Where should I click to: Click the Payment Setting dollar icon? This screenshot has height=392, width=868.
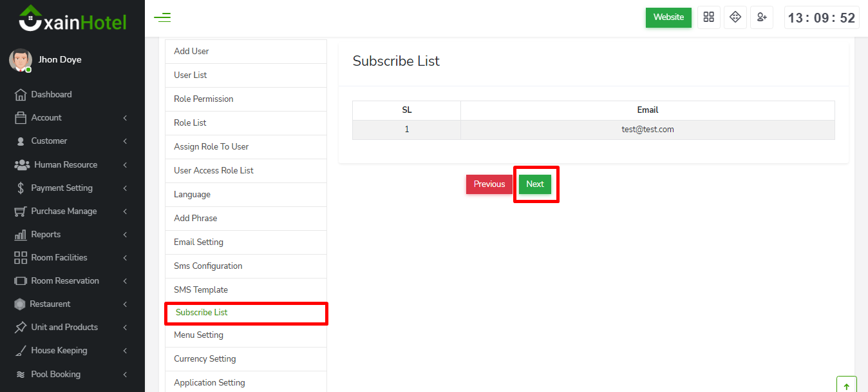[21, 188]
